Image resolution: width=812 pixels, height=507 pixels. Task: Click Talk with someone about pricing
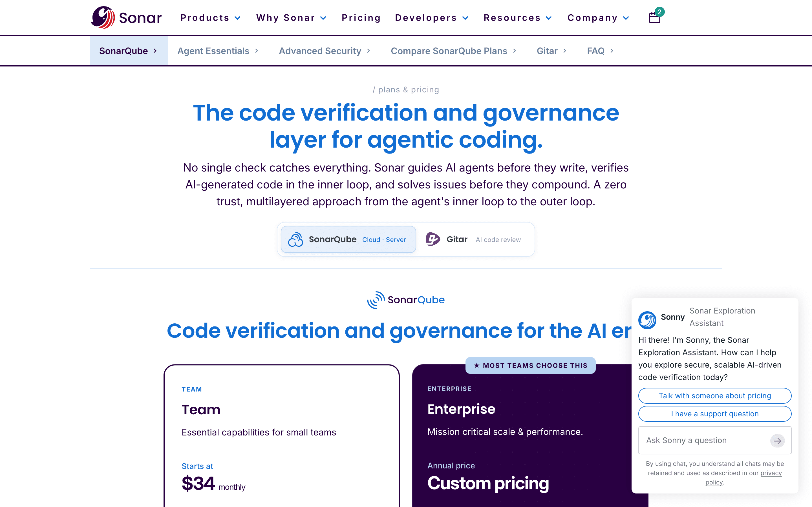point(715,396)
